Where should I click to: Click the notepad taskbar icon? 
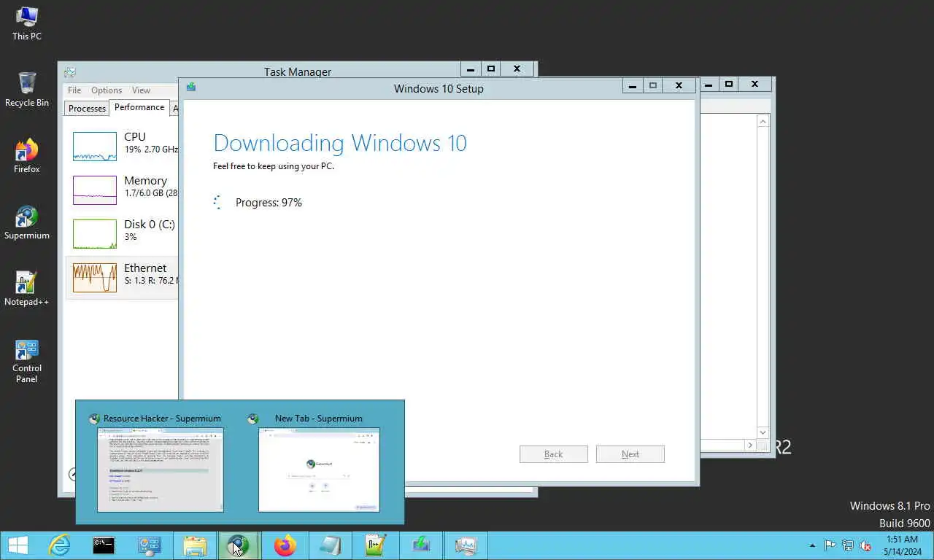[331, 545]
